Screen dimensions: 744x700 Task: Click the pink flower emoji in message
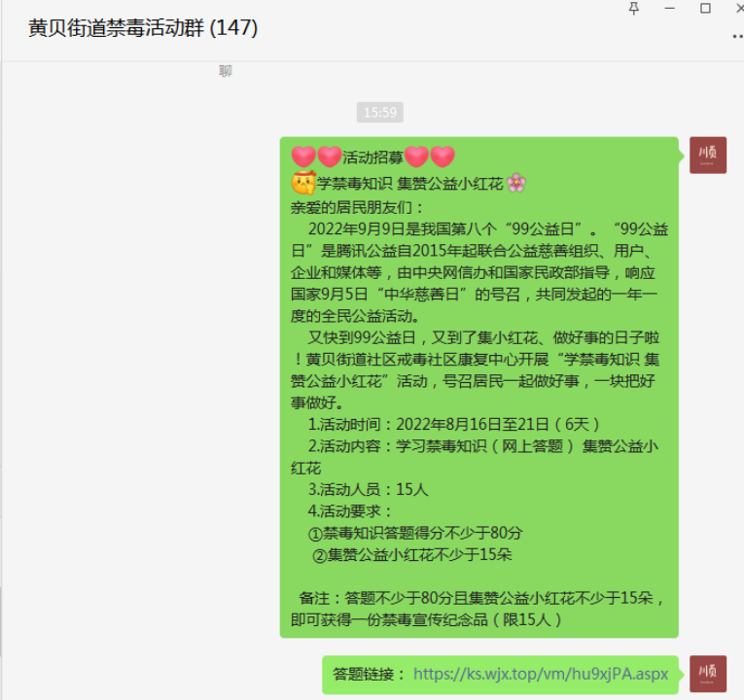click(516, 183)
